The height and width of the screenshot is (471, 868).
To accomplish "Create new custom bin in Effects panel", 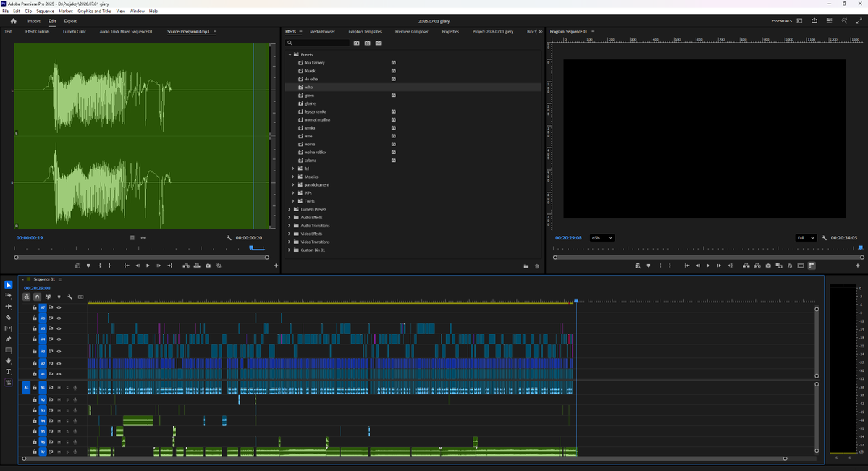I will click(526, 266).
